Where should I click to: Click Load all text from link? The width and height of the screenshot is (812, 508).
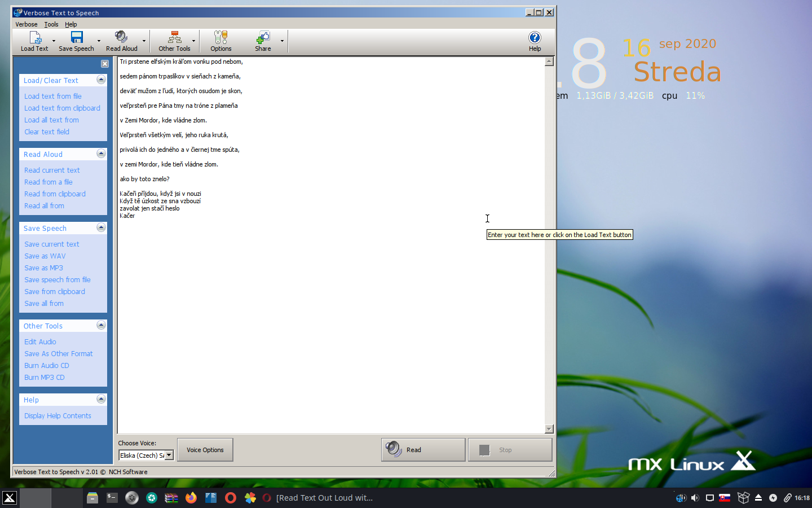tap(51, 120)
